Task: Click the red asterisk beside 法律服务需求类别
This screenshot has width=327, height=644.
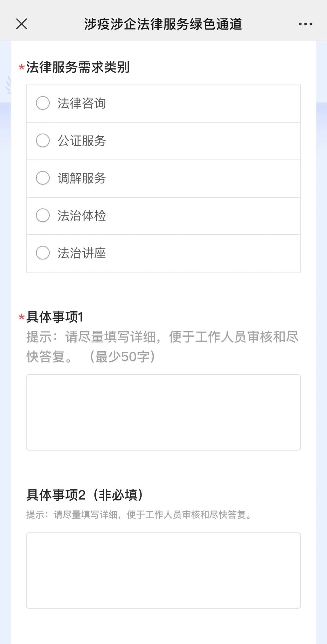Action: (21, 68)
